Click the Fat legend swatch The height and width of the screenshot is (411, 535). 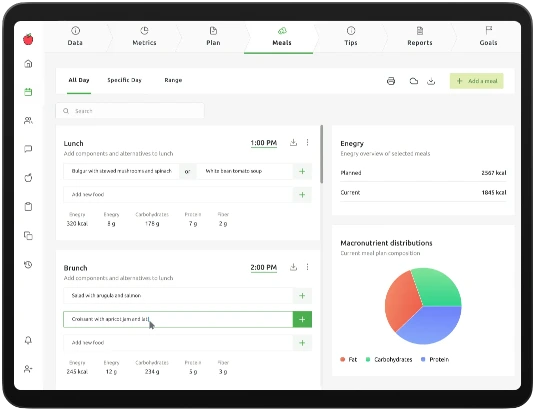pos(343,359)
